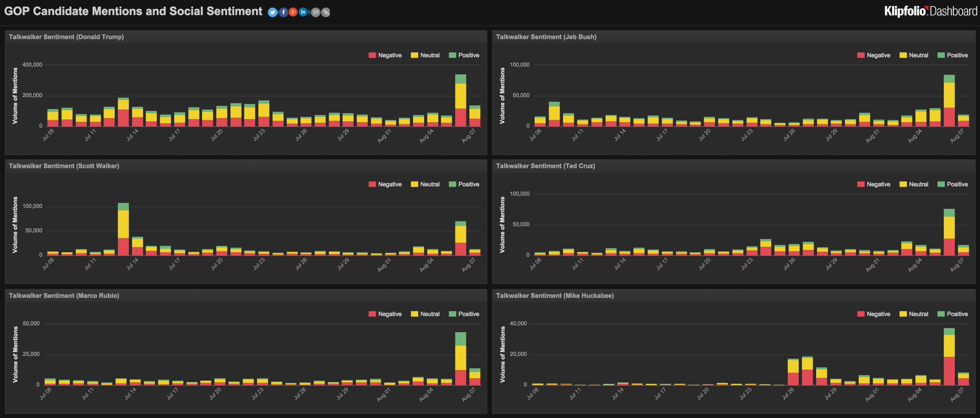
Task: Click tallest August bar in Mike Huckabee chart
Action: (x=949, y=357)
